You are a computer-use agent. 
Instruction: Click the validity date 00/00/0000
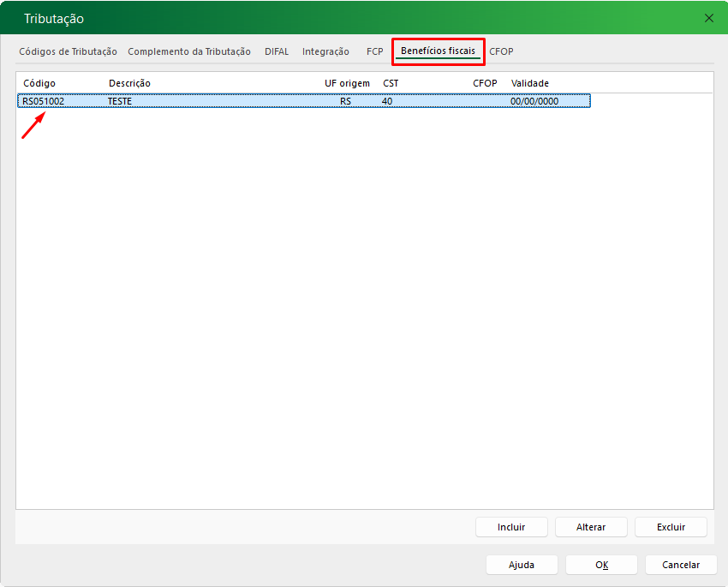[x=534, y=101]
